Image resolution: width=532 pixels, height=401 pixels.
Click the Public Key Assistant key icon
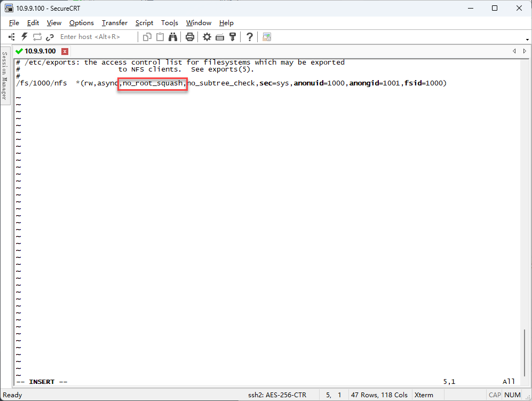pyautogui.click(x=233, y=37)
